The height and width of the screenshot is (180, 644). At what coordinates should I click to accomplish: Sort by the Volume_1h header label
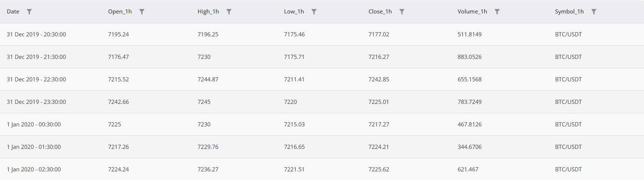click(x=472, y=12)
